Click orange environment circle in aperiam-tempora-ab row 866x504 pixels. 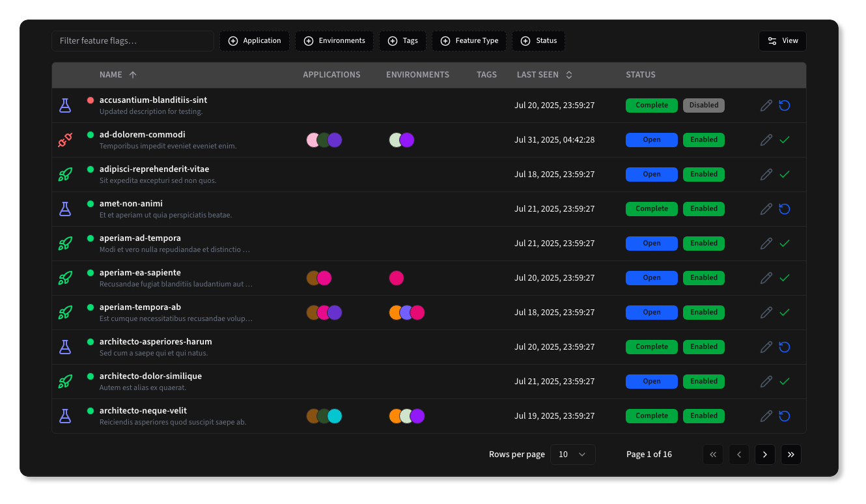click(395, 313)
